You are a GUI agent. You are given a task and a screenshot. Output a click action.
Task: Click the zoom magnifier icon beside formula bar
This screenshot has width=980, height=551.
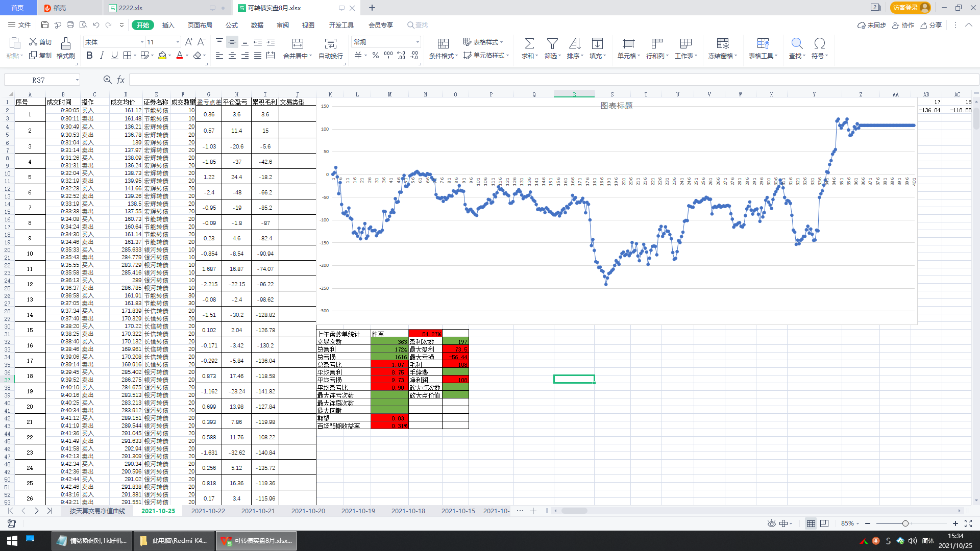click(107, 80)
